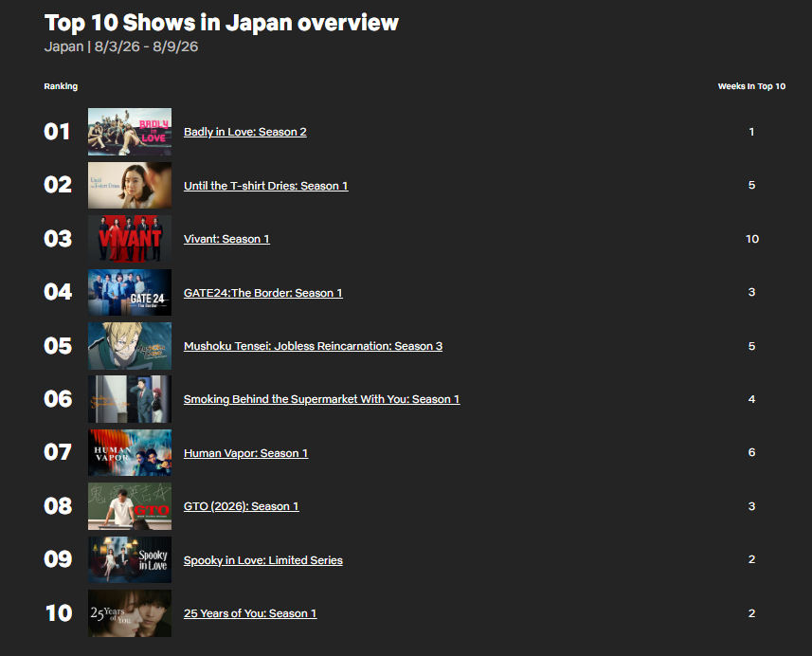Click the Japan date range subtitle

[121, 46]
